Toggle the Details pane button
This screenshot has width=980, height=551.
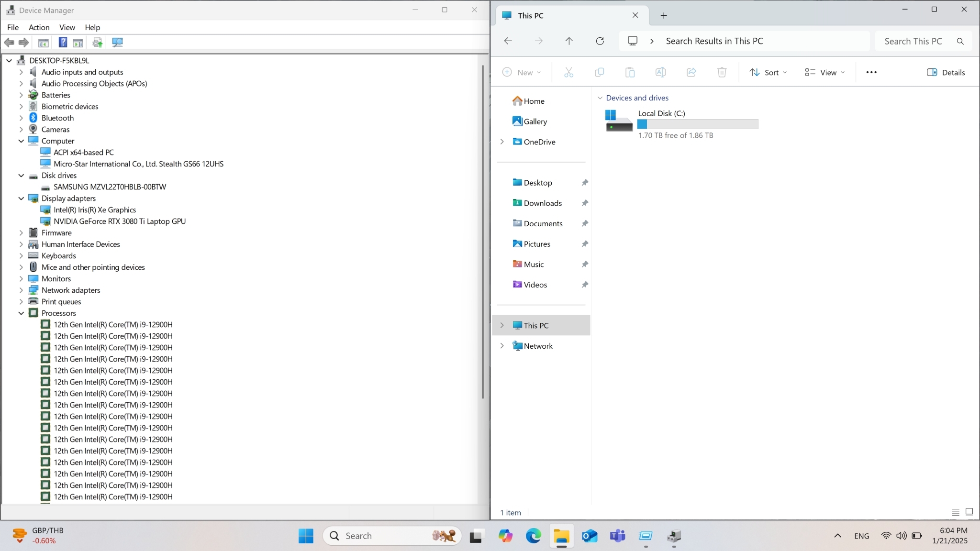click(x=946, y=73)
